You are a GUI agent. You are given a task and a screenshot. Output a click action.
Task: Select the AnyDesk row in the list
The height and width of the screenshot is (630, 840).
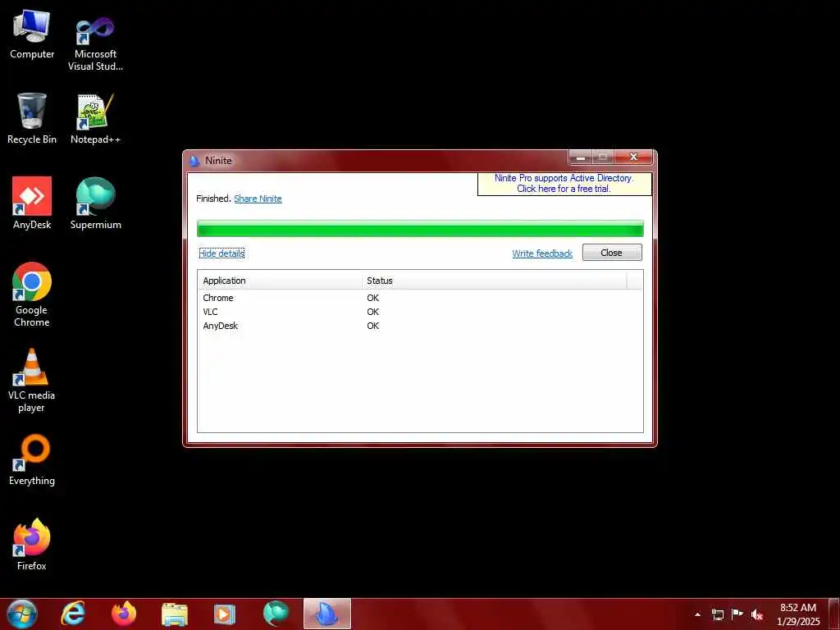[420, 326]
